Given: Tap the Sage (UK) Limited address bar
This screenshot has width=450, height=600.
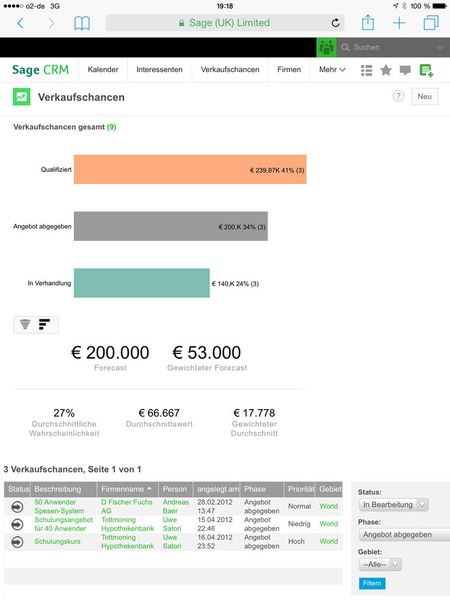Looking at the screenshot, I should 224,23.
